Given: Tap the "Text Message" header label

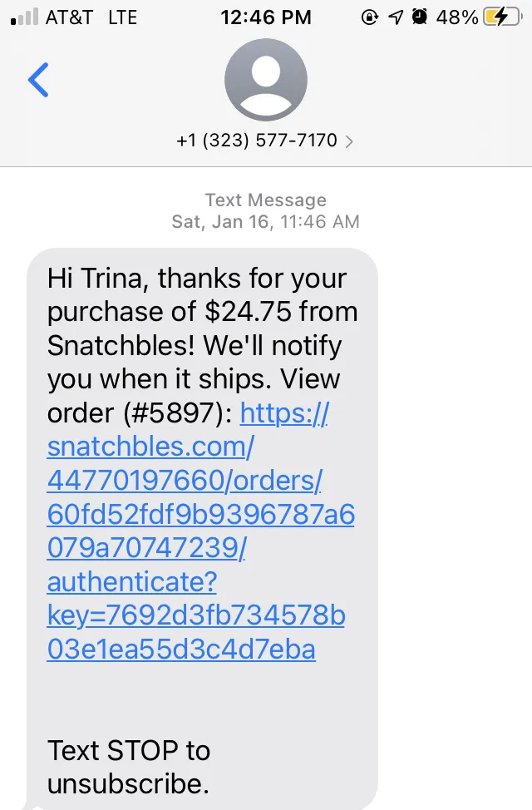Looking at the screenshot, I should (266, 200).
